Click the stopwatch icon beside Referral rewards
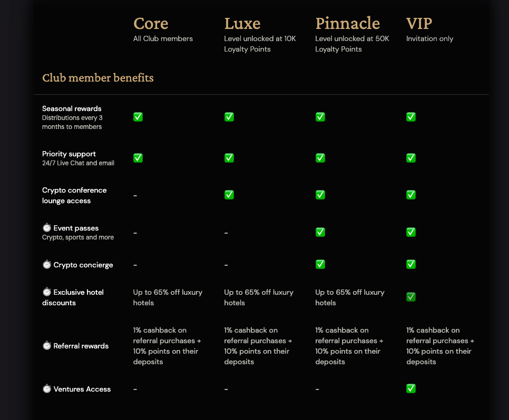This screenshot has height=420, width=509. (x=47, y=346)
